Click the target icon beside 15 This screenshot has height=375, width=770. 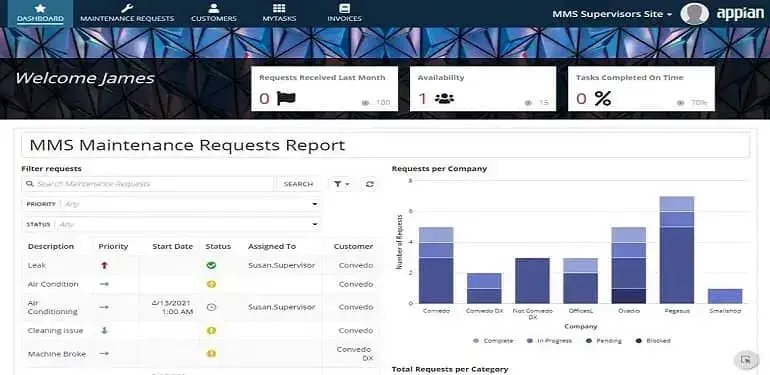(x=528, y=103)
